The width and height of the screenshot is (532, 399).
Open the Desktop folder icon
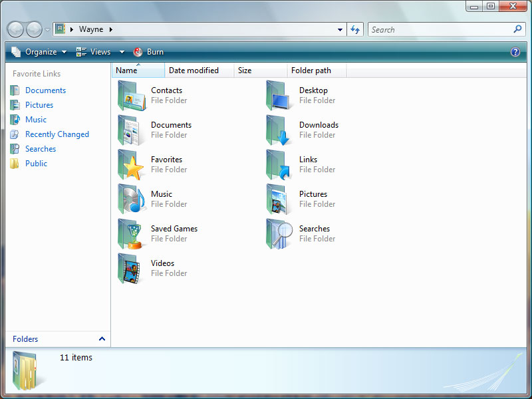(279, 96)
